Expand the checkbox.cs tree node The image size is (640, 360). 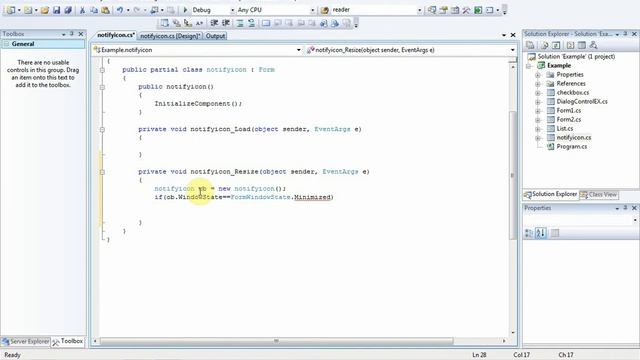pyautogui.click(x=538, y=93)
